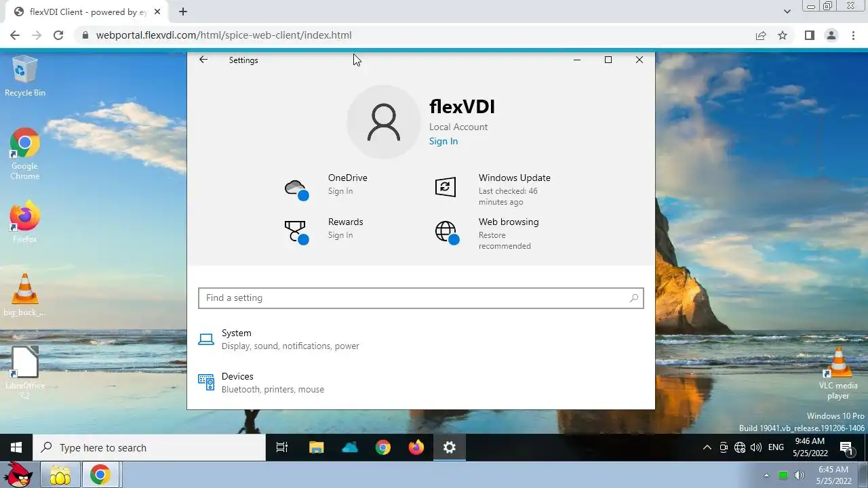Click the Windows Update label

(x=515, y=178)
